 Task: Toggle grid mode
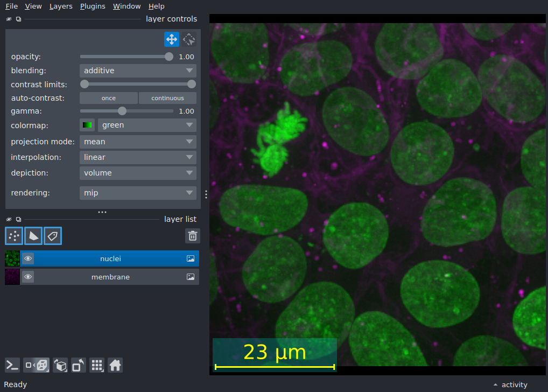click(97, 366)
